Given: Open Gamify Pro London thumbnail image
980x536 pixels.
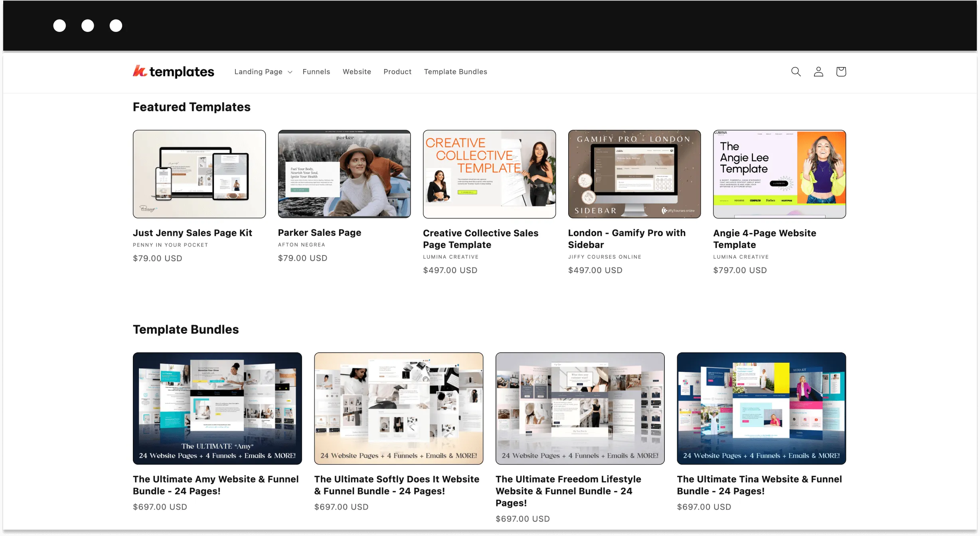Looking at the screenshot, I should 634,174.
